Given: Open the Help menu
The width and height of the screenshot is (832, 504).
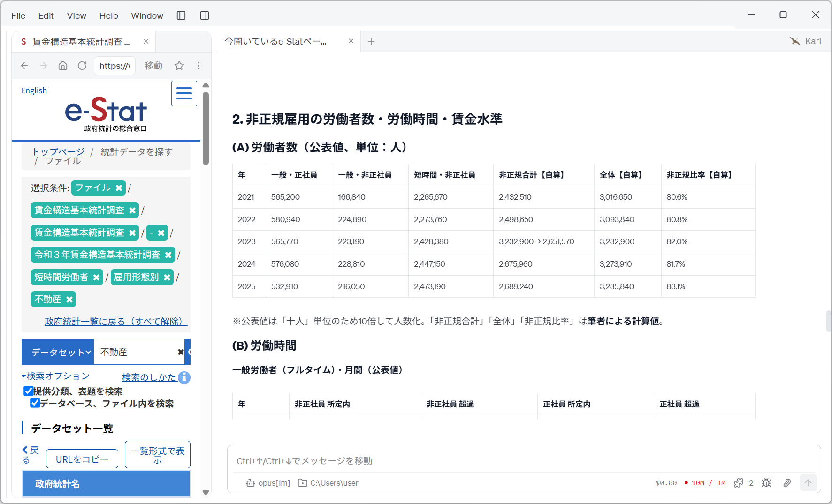Looking at the screenshot, I should [x=108, y=16].
